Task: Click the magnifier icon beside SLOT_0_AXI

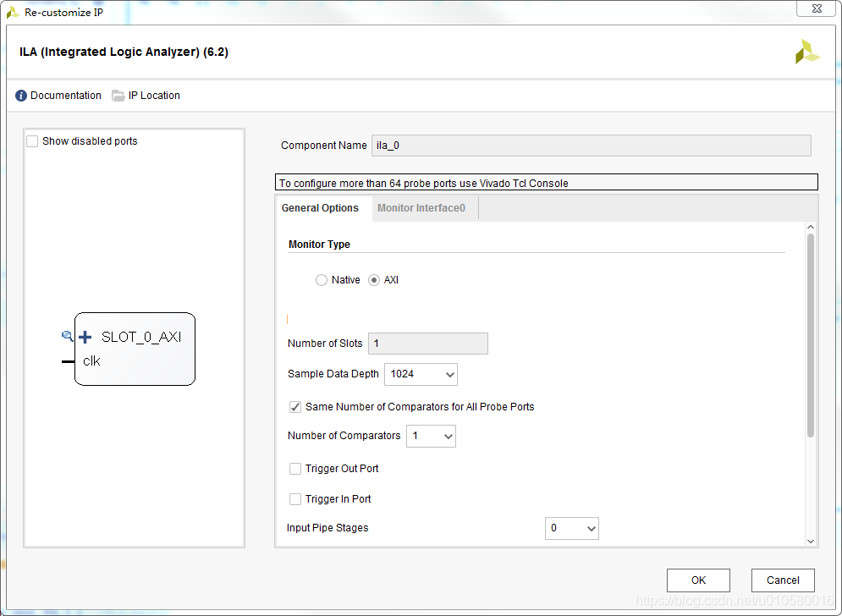Action: coord(67,336)
